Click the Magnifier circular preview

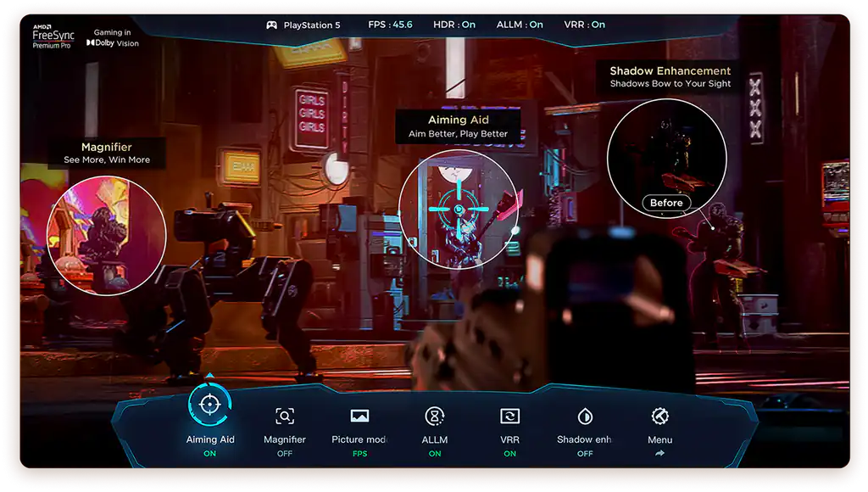[106, 236]
